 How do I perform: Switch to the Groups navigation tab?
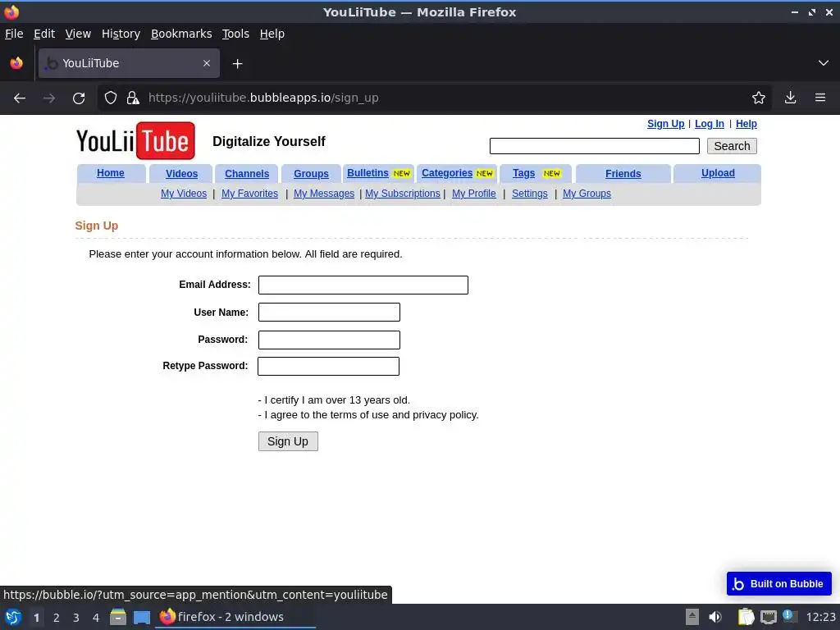311,174
